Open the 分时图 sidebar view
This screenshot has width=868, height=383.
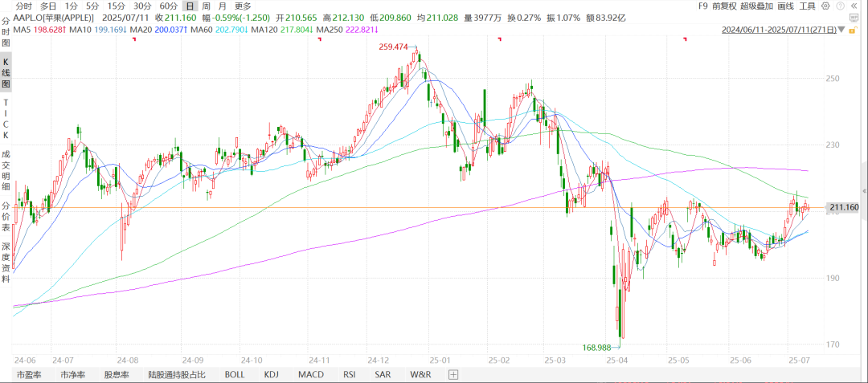coord(6,31)
